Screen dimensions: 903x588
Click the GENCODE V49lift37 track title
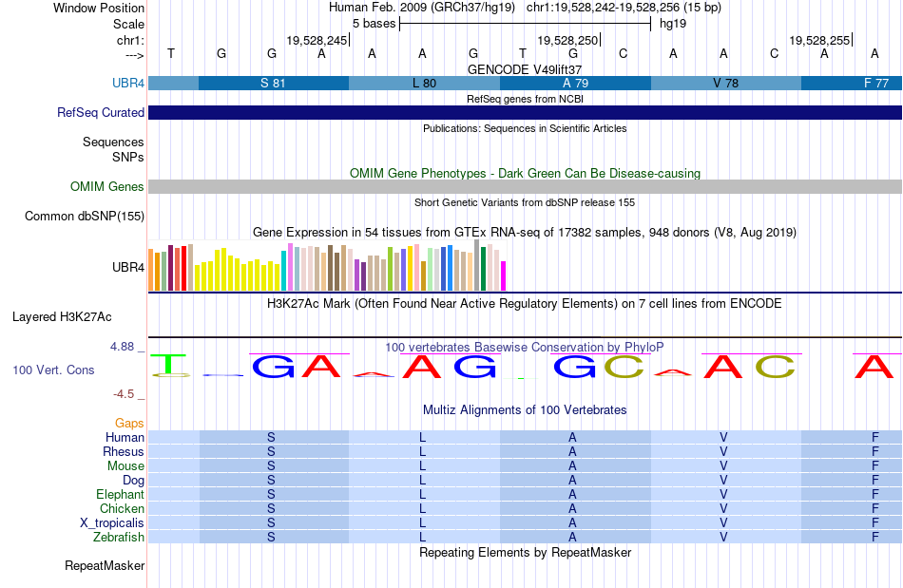pyautogui.click(x=525, y=69)
